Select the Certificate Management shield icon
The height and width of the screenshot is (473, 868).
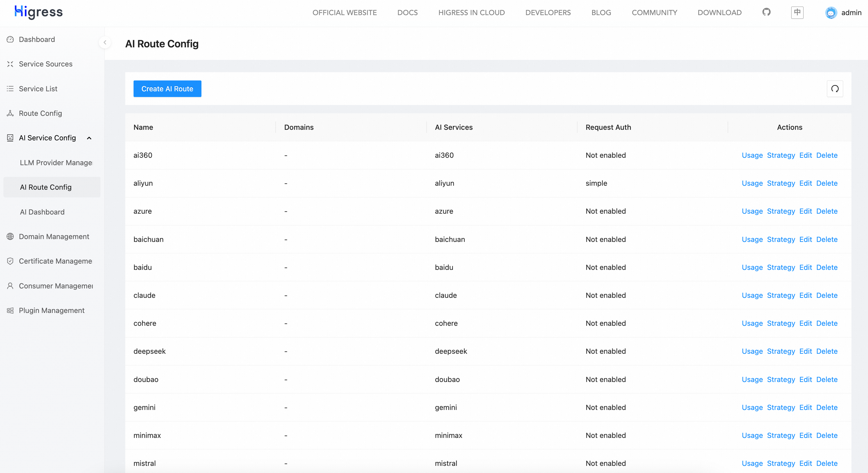point(10,261)
